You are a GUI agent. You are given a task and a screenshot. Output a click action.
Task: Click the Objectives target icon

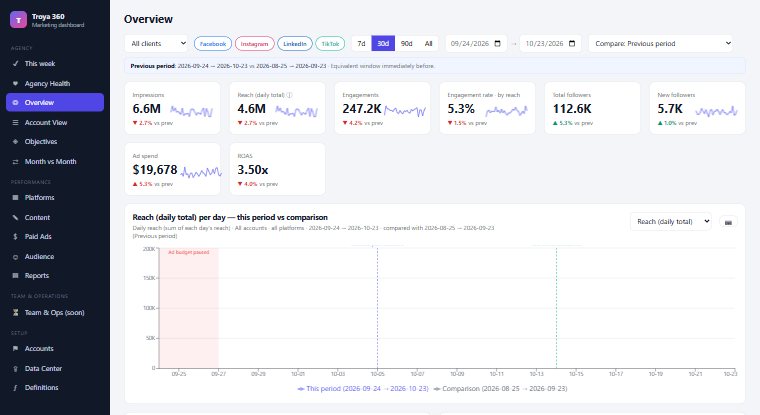coord(16,142)
